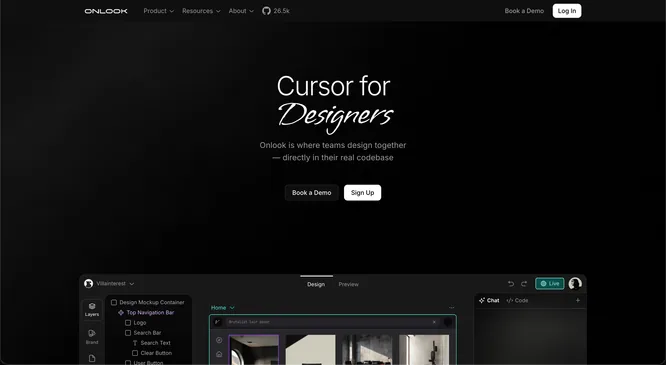The image size is (666, 365).
Task: Open the Pages file icon in sidebar
Action: pyautogui.click(x=92, y=359)
